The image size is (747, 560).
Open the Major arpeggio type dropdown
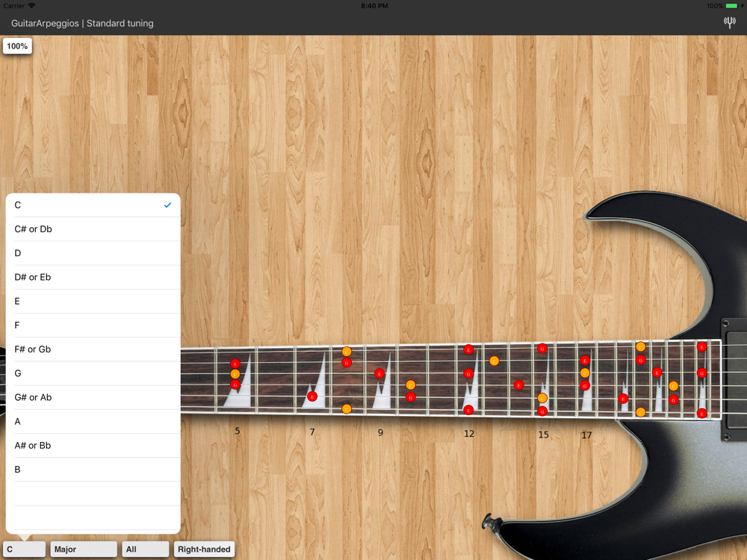pos(84,549)
